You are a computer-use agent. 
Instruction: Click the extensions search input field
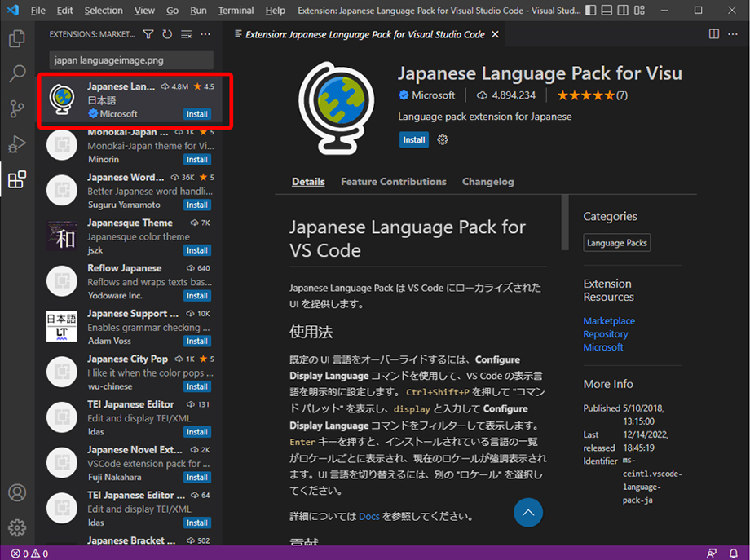(x=131, y=60)
